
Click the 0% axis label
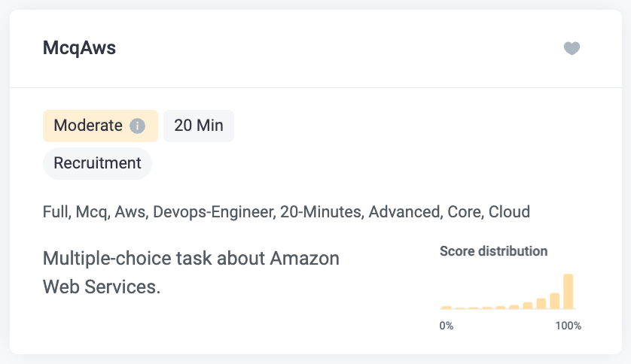point(447,326)
